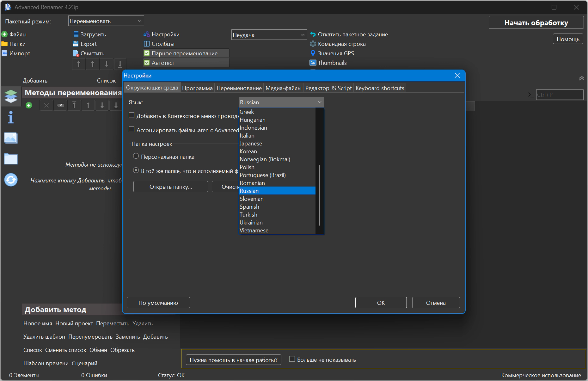Choose Spanish in the language list
Screen dimensions: 588x381
coord(277,207)
